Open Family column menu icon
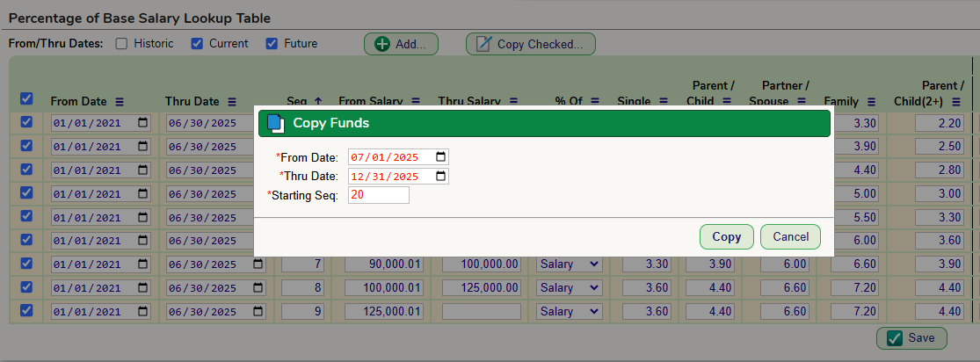The height and width of the screenshot is (362, 980). [x=871, y=101]
